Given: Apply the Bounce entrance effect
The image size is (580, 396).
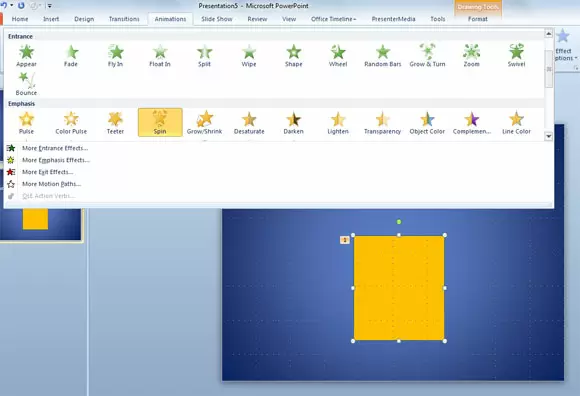Looking at the screenshot, I should [26, 84].
